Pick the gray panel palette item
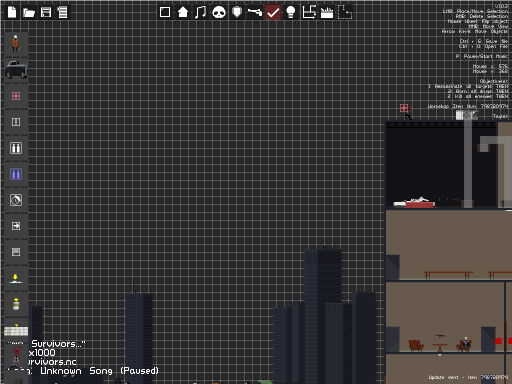512x384 pixels. tap(16, 252)
